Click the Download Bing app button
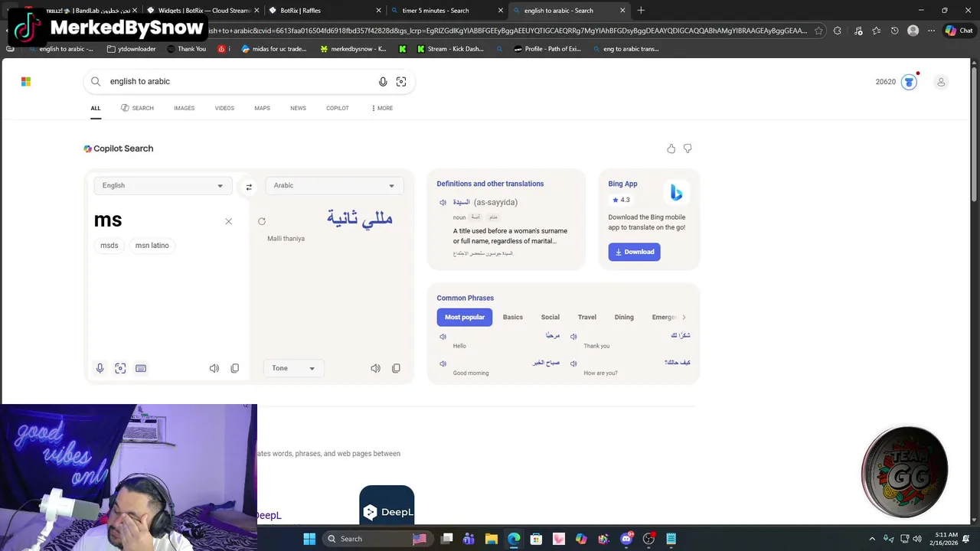This screenshot has width=980, height=551. click(x=634, y=252)
